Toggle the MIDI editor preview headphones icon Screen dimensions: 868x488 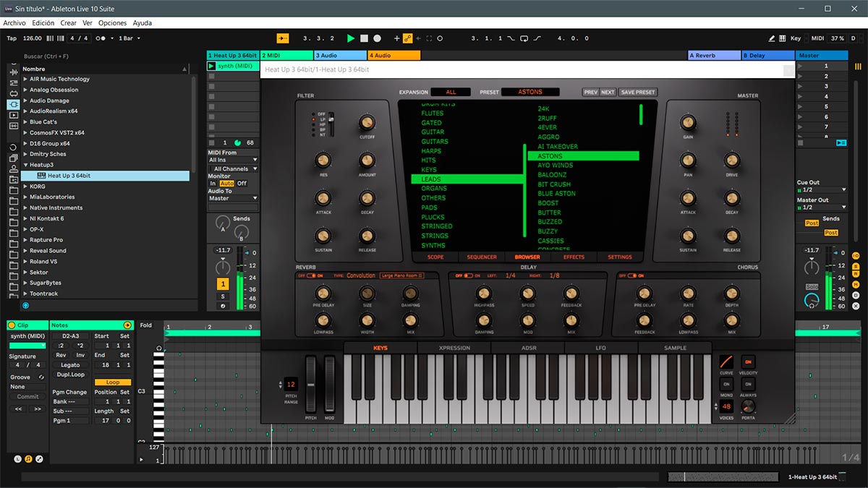pyautogui.click(x=158, y=348)
